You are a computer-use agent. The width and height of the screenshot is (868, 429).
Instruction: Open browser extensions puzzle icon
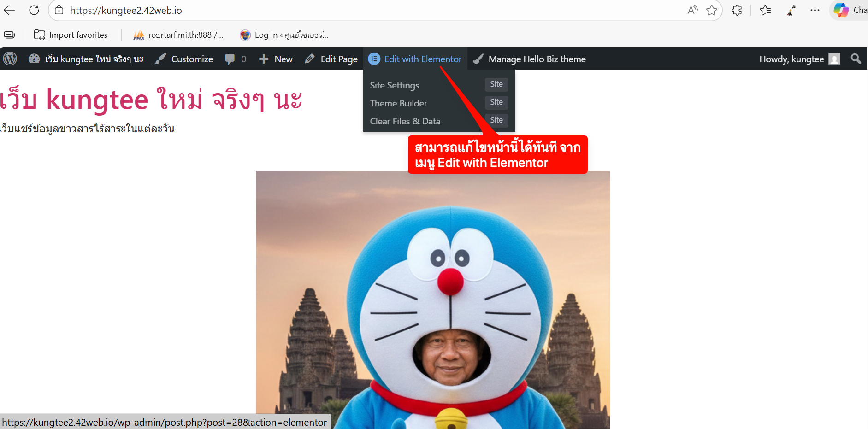coord(737,10)
